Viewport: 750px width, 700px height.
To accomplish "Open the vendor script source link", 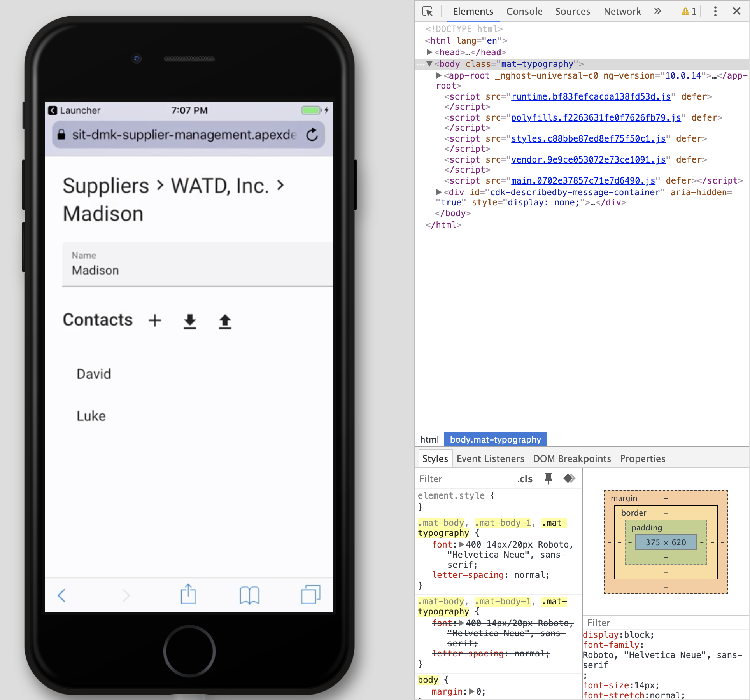I will click(x=588, y=159).
